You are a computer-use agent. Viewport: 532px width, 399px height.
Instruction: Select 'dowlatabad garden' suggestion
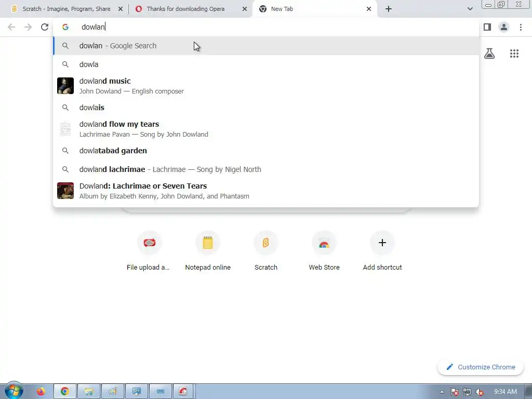(x=266, y=151)
